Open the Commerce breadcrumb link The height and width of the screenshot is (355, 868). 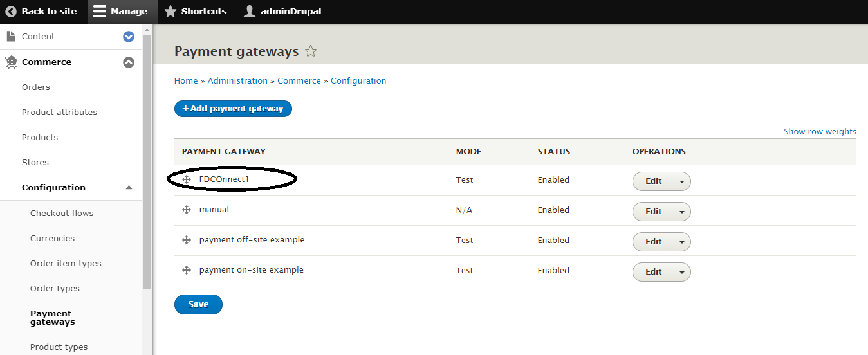299,81
